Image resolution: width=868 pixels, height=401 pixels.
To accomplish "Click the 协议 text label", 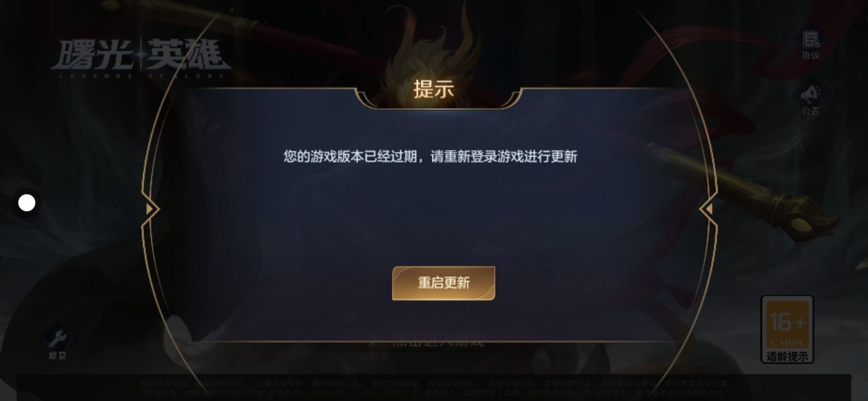I will pyautogui.click(x=811, y=55).
